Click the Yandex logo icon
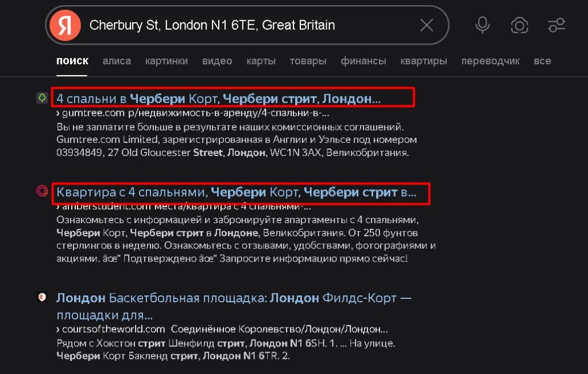The image size is (588, 374). 65,25
